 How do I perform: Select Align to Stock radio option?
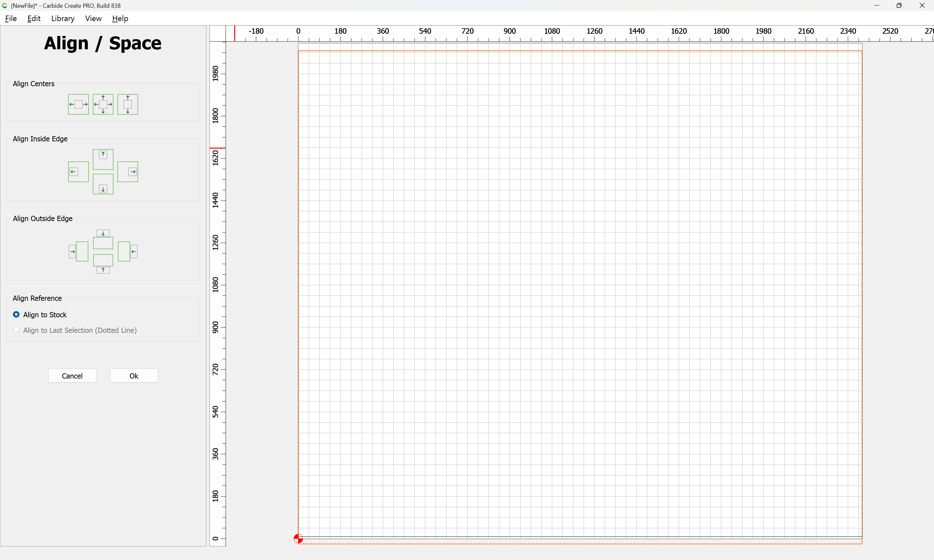16,314
